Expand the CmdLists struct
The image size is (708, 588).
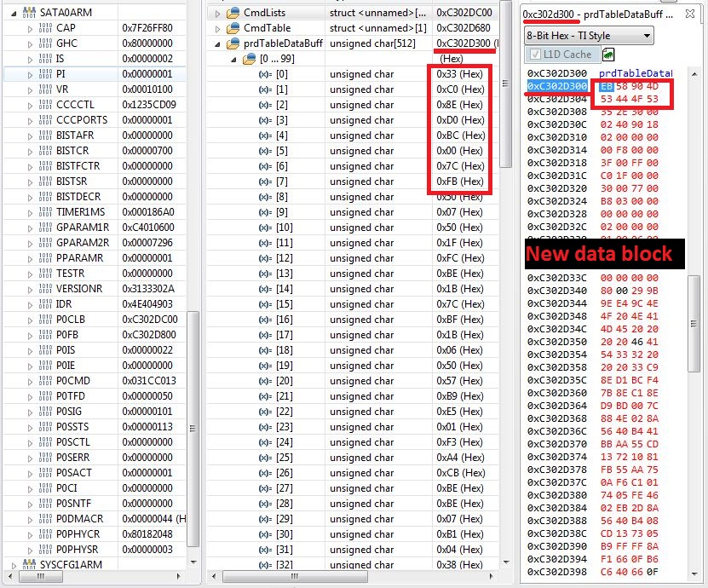coord(217,14)
